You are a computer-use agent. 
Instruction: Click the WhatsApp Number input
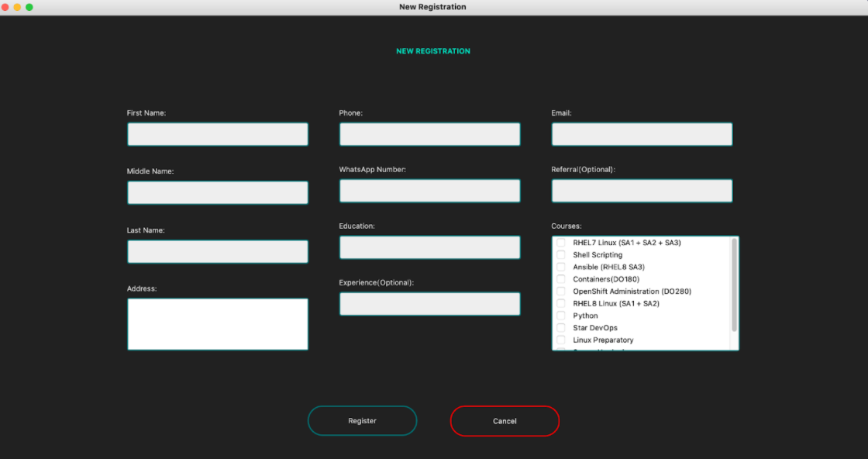pos(429,190)
